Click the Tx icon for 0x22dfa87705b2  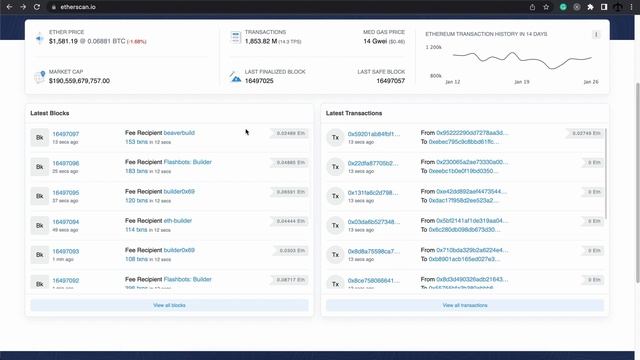pos(336,167)
